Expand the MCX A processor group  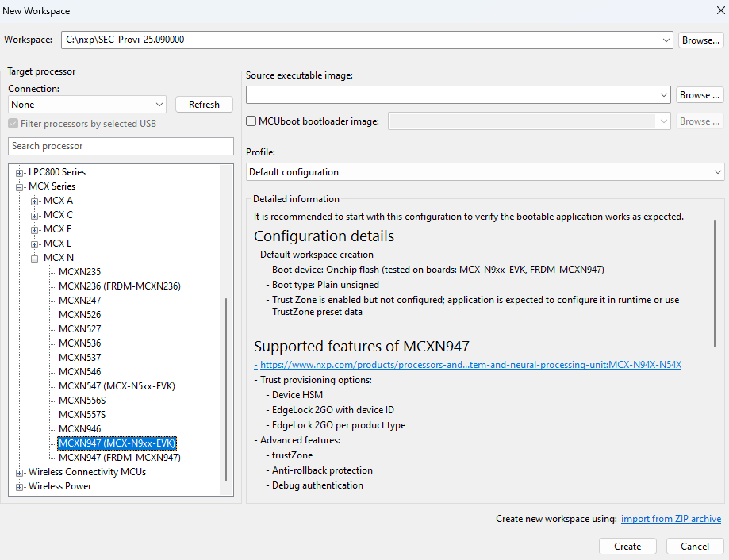(35, 201)
